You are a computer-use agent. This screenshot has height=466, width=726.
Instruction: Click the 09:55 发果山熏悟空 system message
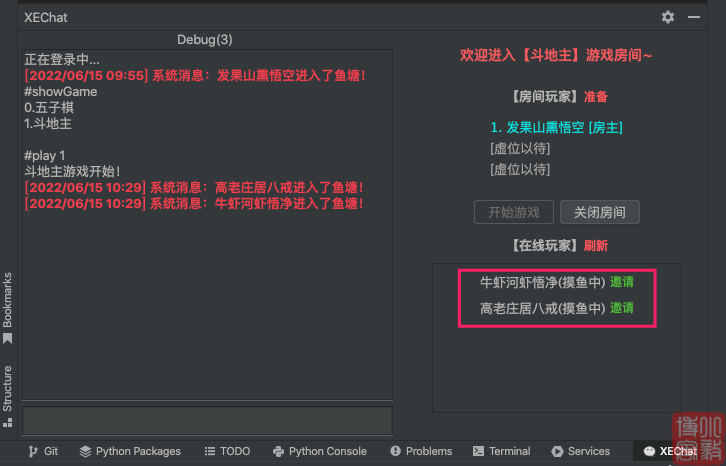[x=195, y=76]
